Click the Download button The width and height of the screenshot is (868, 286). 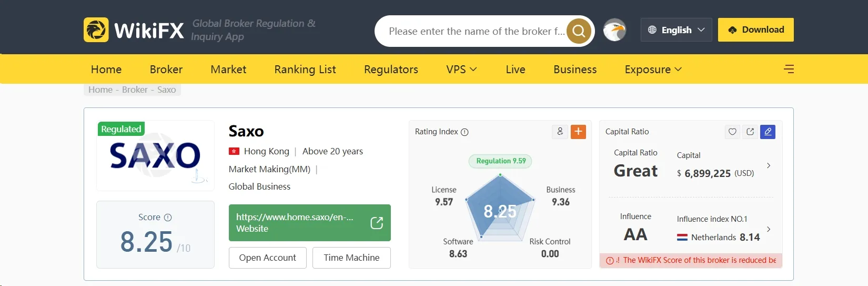coord(756,30)
